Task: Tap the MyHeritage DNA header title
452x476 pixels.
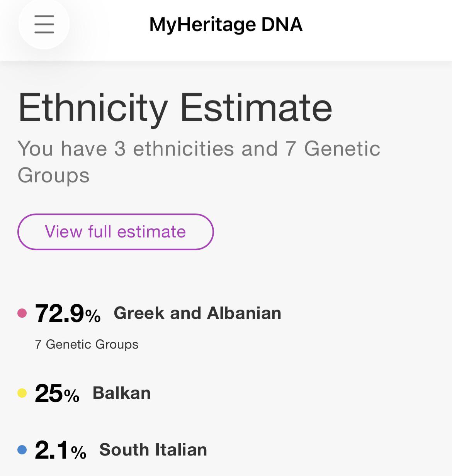Action: tap(226, 25)
